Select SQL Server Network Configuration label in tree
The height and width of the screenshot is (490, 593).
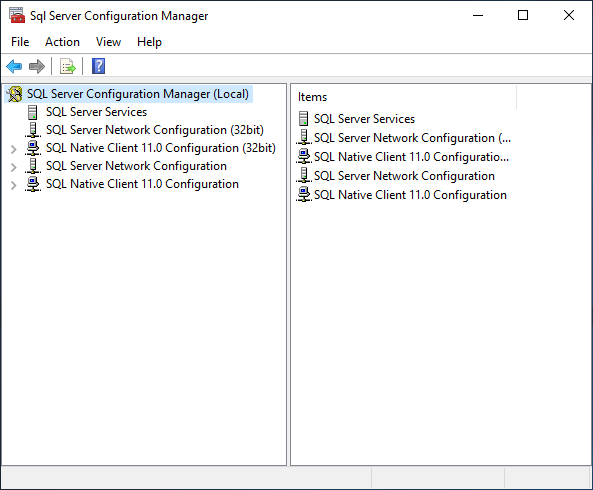[136, 166]
